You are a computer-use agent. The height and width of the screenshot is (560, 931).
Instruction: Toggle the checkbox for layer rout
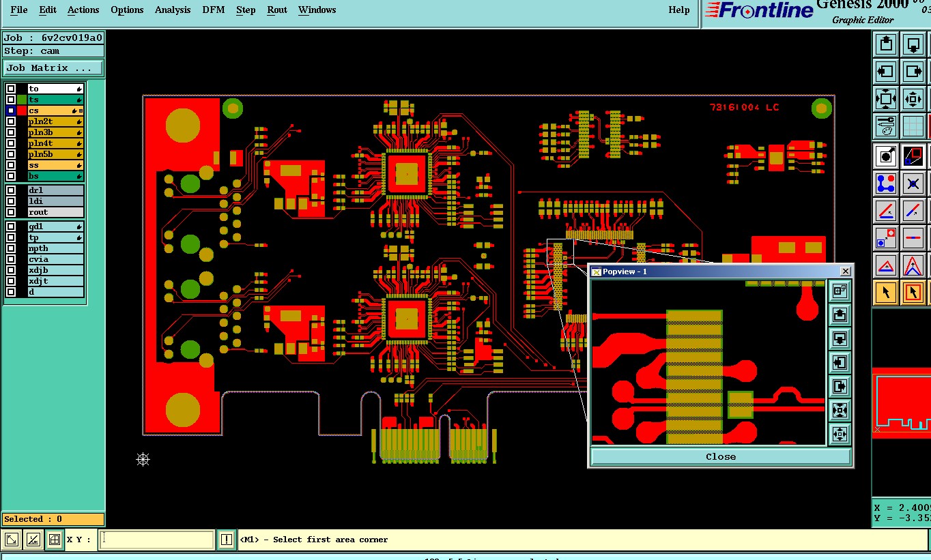[11, 212]
